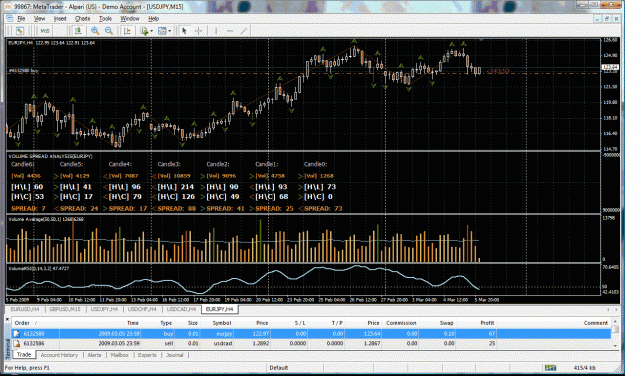Click the orders list scrollbar up arrow
The height and width of the screenshot is (376, 625).
615,322
